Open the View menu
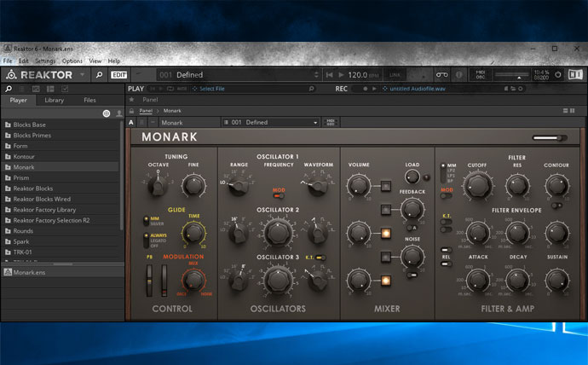This screenshot has height=365, width=588. [95, 61]
